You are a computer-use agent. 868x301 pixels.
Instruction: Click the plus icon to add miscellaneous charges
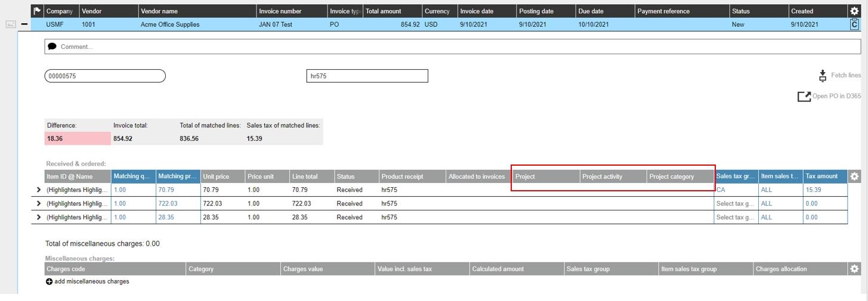tap(49, 281)
